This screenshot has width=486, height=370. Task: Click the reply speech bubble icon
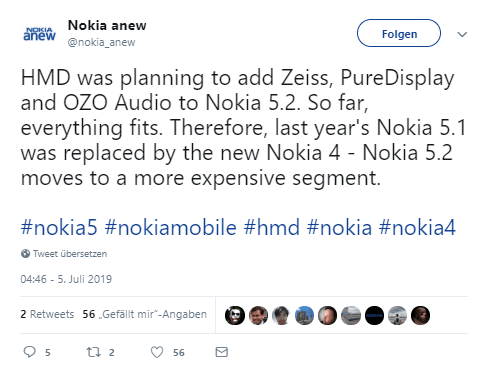(x=29, y=352)
